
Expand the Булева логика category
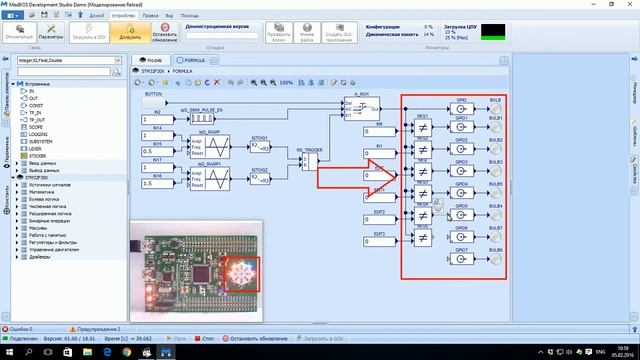pyautogui.click(x=18, y=199)
